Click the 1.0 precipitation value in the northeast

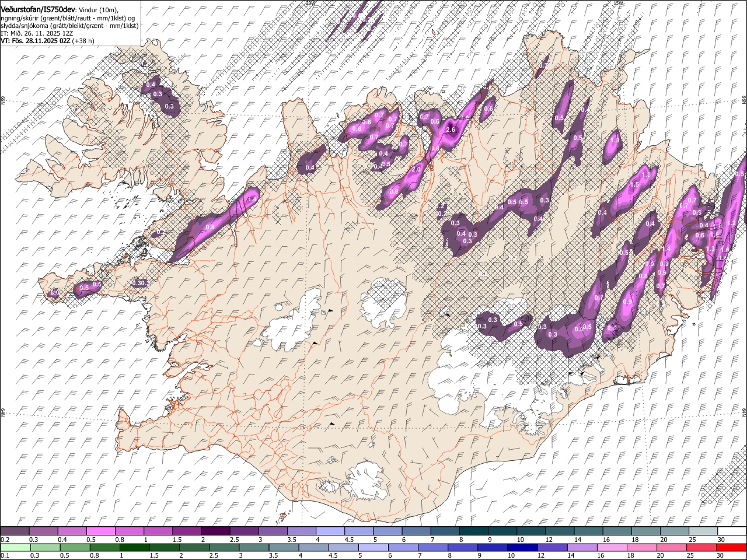pyautogui.click(x=615, y=141)
